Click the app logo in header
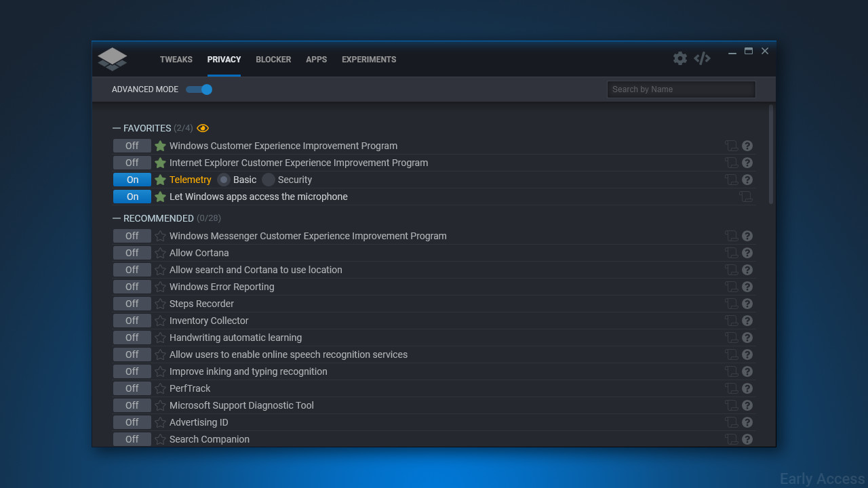868x488 pixels. click(x=113, y=59)
